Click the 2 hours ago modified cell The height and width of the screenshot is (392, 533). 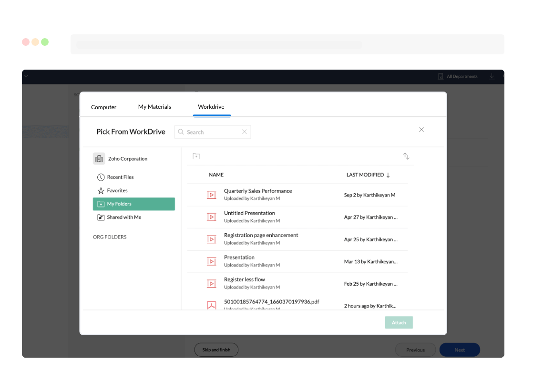tap(370, 306)
